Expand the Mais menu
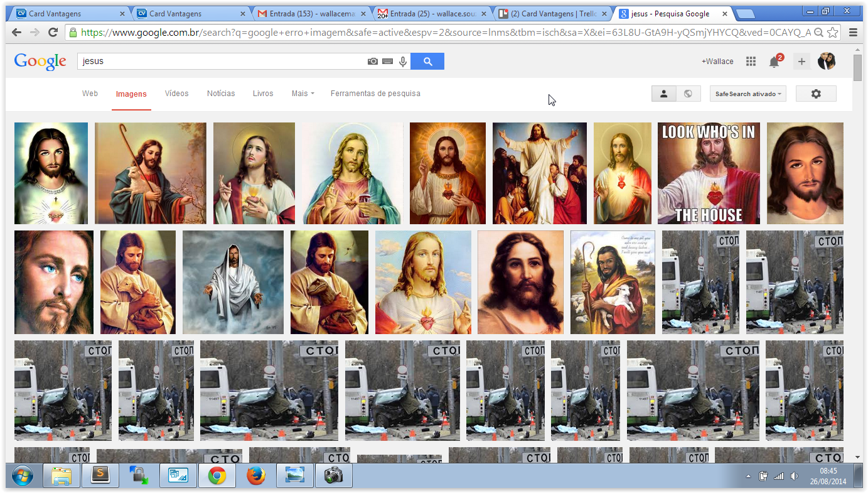Viewport: 868px width, 493px height. coord(303,94)
